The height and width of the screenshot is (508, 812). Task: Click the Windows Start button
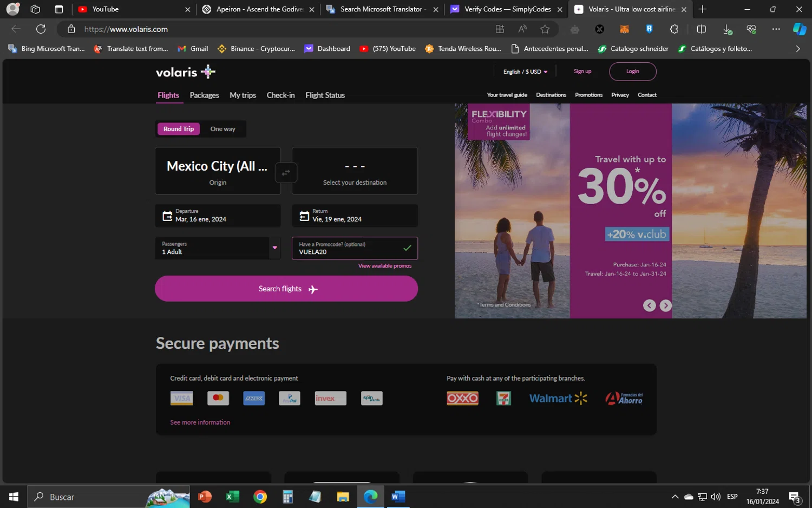(x=14, y=497)
